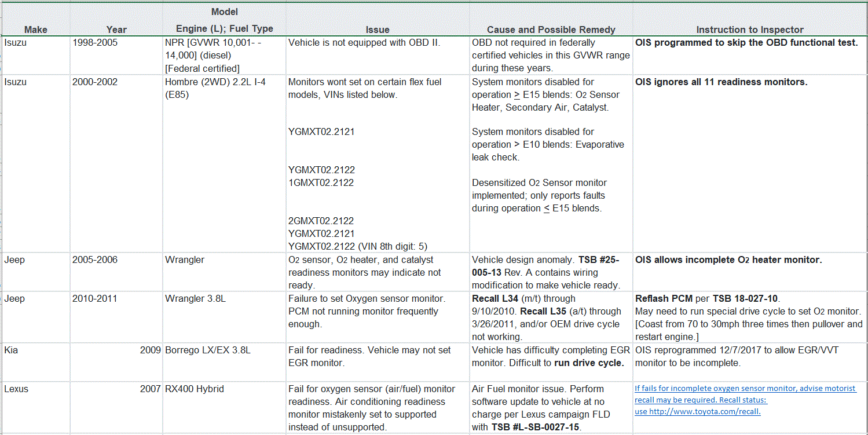Select the "2005-2006" year cell
Image resolution: width=868 pixels, height=435 pixels.
pyautogui.click(x=116, y=272)
